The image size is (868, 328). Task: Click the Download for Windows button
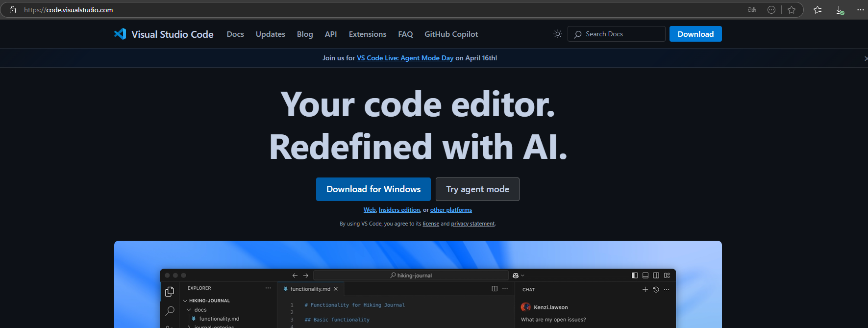pyautogui.click(x=373, y=189)
